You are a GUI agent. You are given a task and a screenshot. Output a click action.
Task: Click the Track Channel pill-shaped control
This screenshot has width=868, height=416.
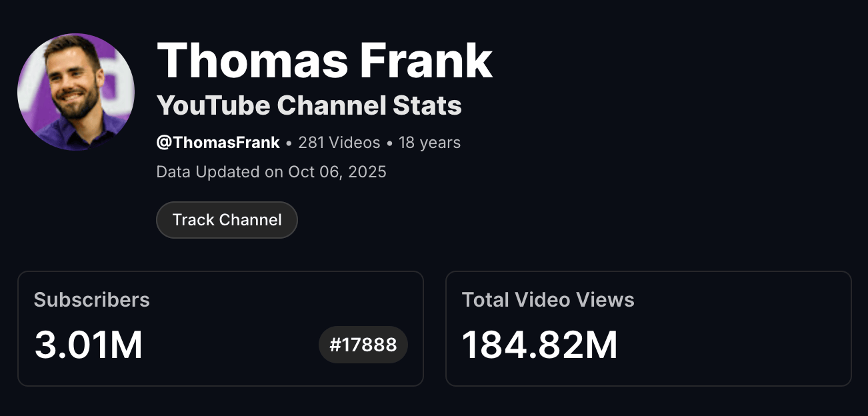(x=227, y=219)
